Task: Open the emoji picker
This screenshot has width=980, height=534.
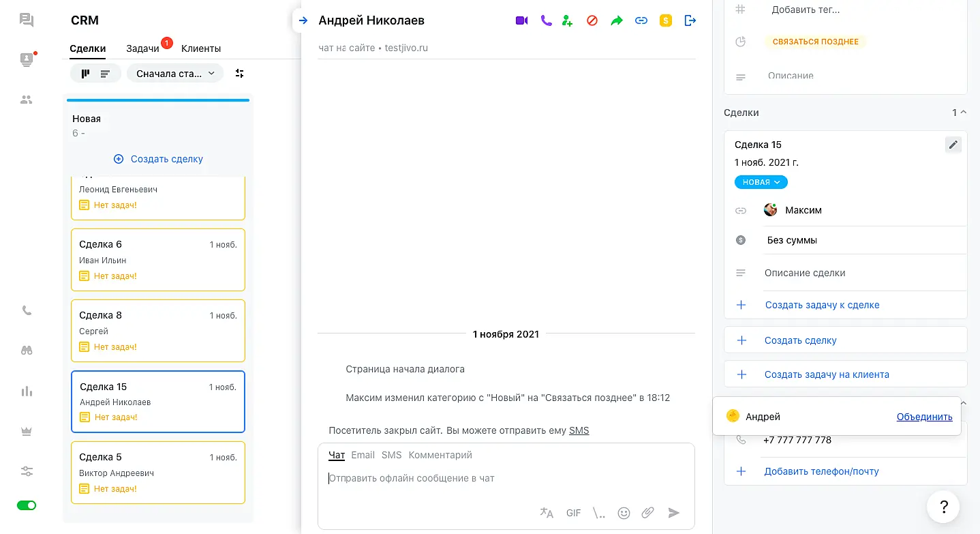Action: [624, 513]
